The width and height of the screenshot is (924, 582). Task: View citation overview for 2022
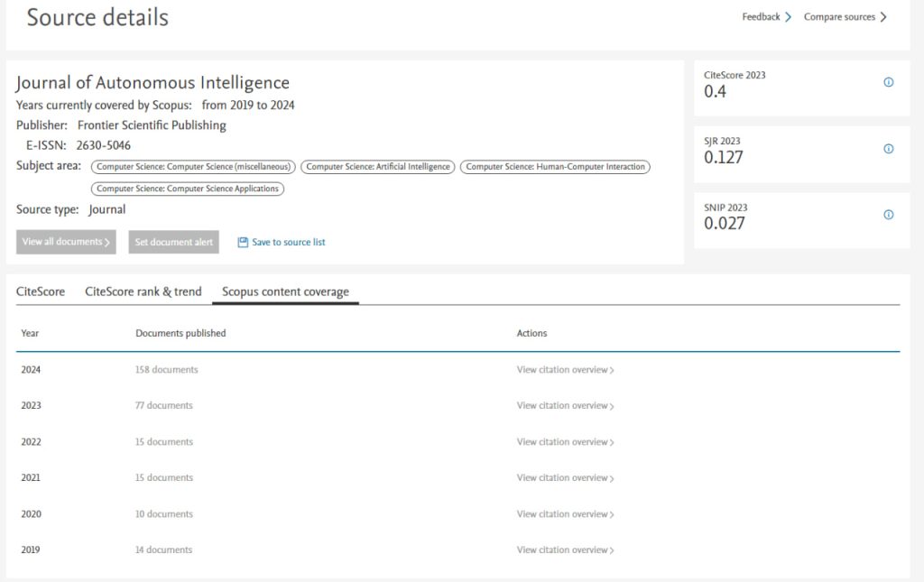[565, 442]
